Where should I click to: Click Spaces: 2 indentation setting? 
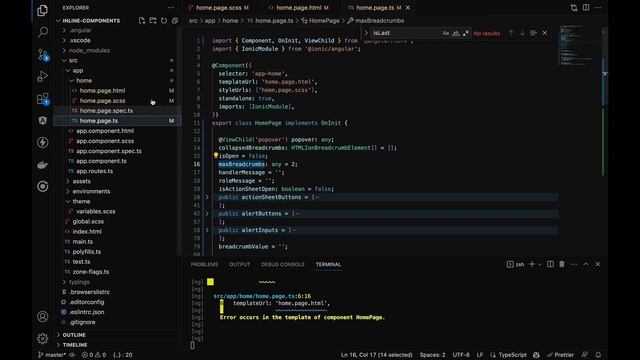pyautogui.click(x=433, y=355)
